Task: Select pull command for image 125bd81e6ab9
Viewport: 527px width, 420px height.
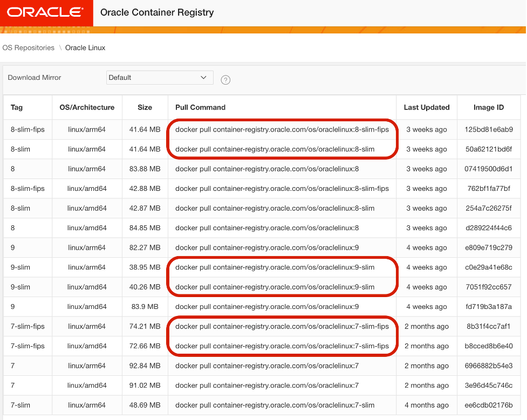Action: [x=282, y=129]
